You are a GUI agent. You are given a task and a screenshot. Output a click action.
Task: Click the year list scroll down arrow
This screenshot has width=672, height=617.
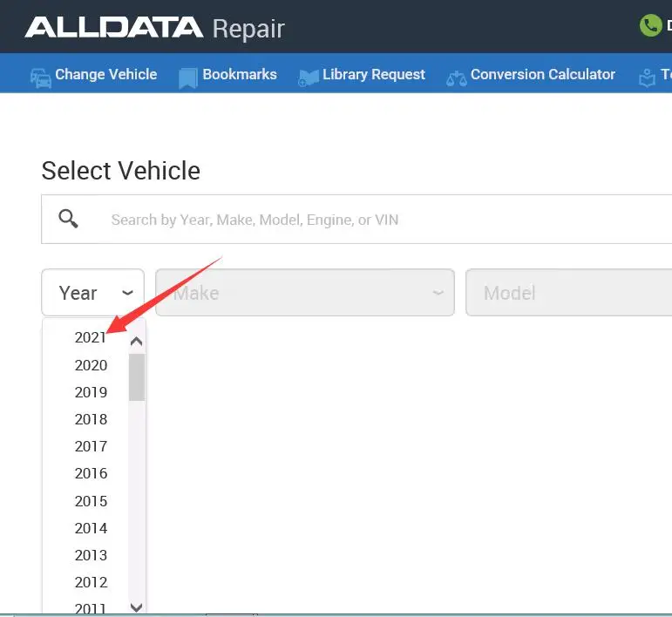(x=136, y=607)
